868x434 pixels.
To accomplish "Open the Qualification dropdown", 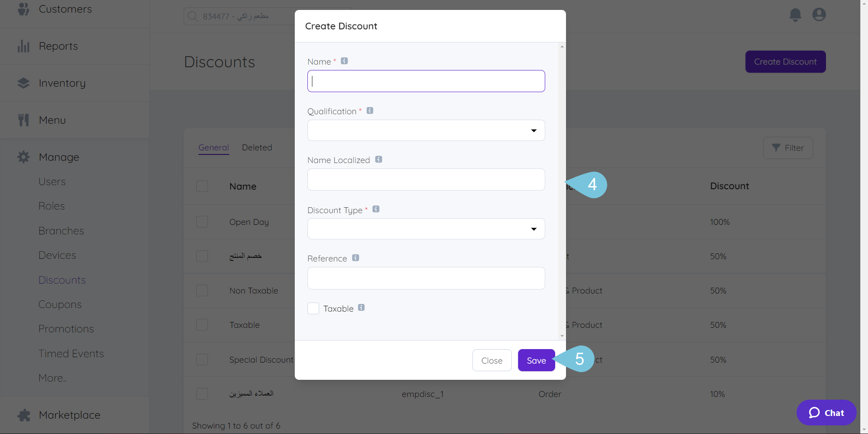I will coord(426,131).
